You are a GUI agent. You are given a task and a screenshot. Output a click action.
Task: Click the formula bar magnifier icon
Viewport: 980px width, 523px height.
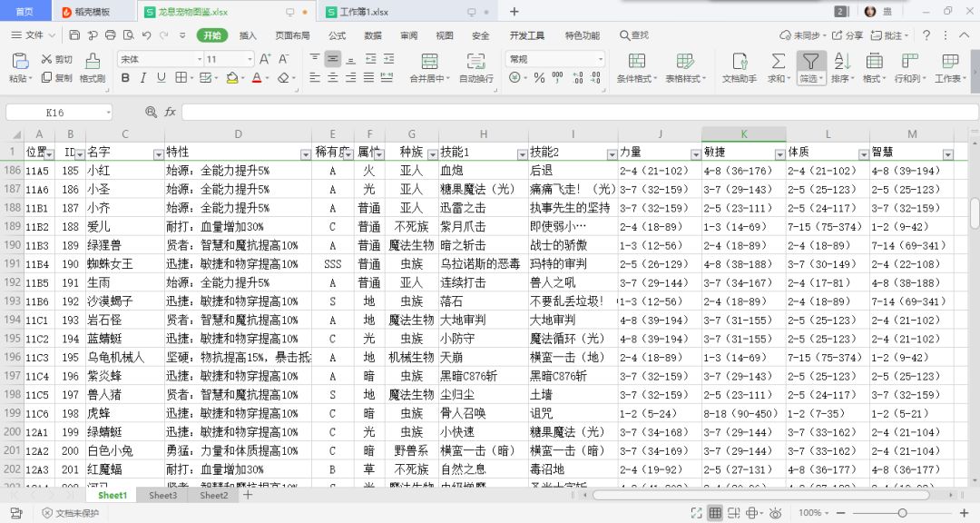point(151,112)
